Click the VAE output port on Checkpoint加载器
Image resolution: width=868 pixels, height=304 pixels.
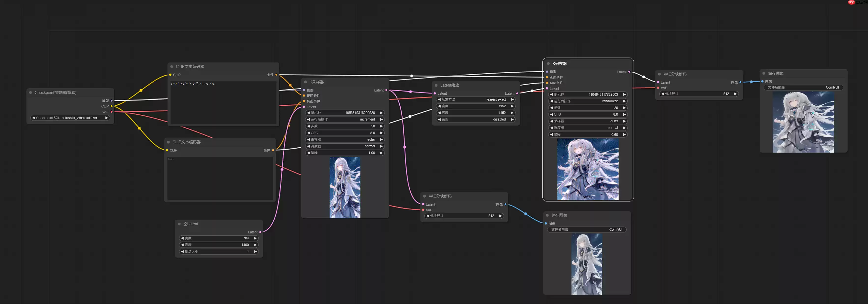click(112, 112)
